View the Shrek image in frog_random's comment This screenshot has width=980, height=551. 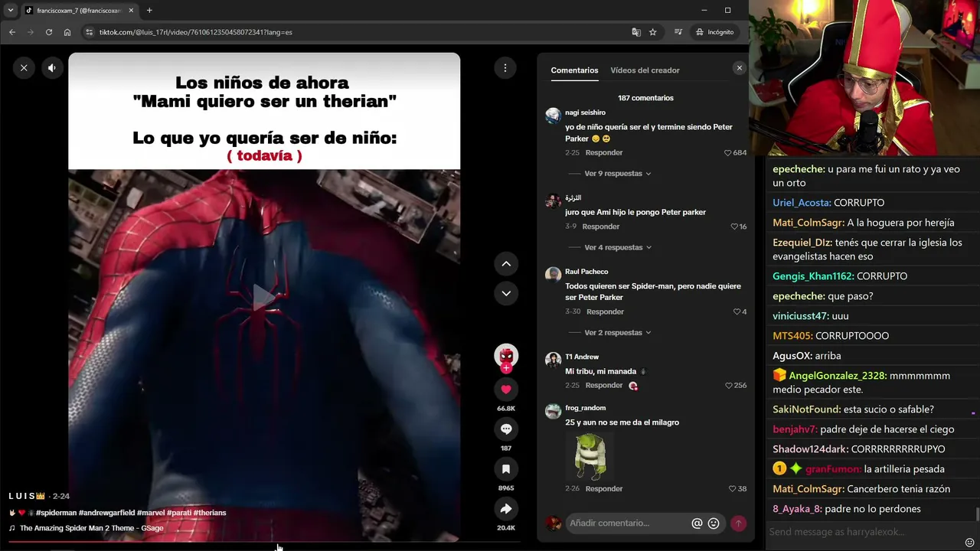(x=590, y=455)
